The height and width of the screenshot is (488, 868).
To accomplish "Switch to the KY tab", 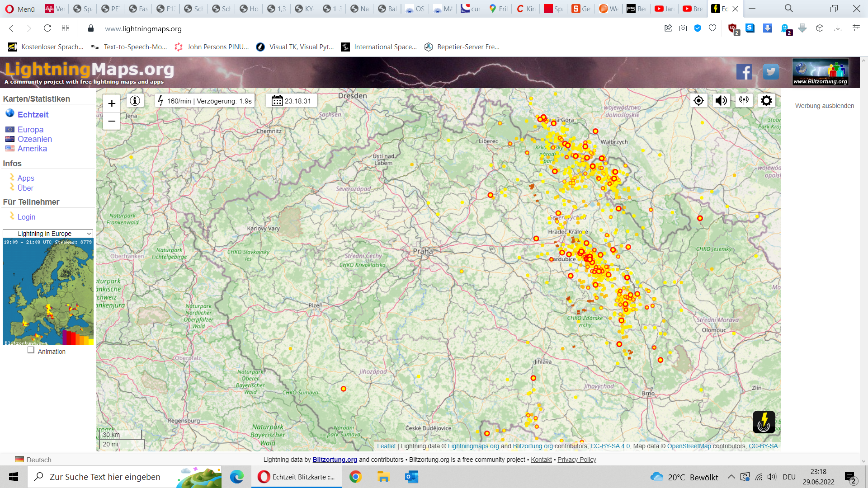I will 304,9.
